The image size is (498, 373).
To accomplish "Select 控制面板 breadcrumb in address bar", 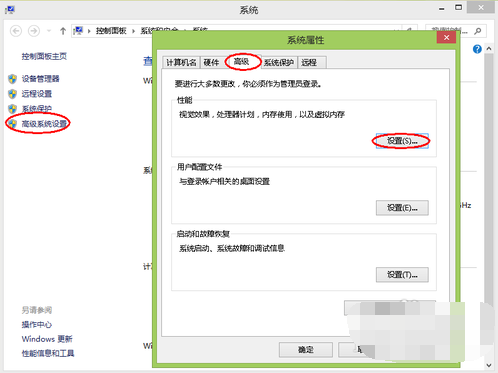I will click(111, 31).
